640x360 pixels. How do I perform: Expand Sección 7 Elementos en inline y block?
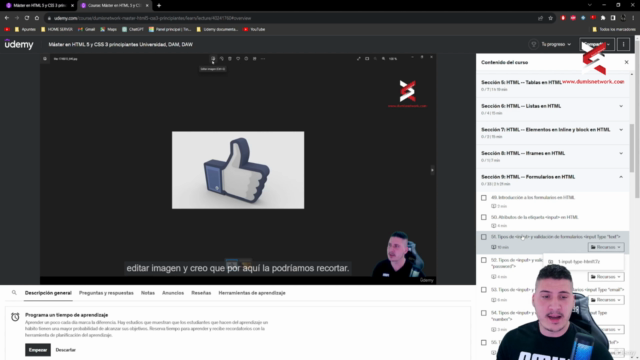pos(553,133)
